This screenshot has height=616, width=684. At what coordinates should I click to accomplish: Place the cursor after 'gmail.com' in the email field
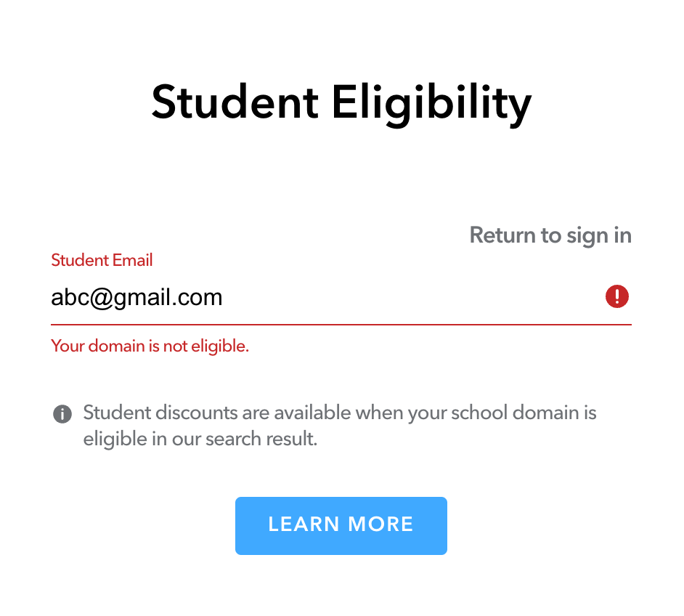(224, 298)
